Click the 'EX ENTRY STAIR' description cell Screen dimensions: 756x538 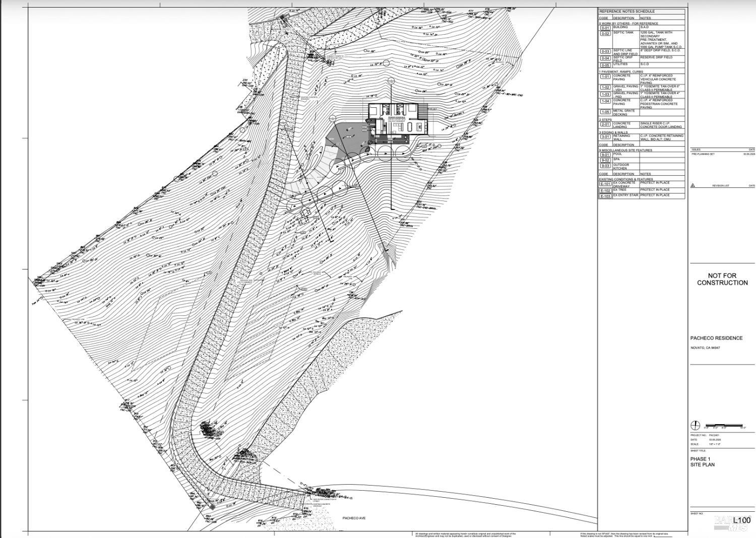pyautogui.click(x=626, y=195)
